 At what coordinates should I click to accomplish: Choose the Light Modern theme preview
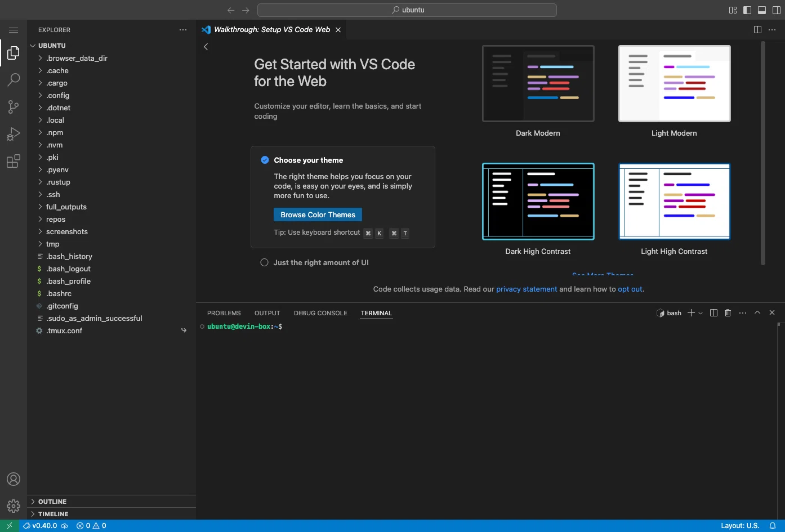pos(674,84)
